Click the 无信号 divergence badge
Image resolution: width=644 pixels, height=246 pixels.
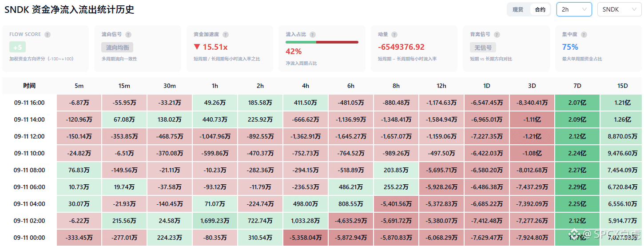(x=483, y=48)
